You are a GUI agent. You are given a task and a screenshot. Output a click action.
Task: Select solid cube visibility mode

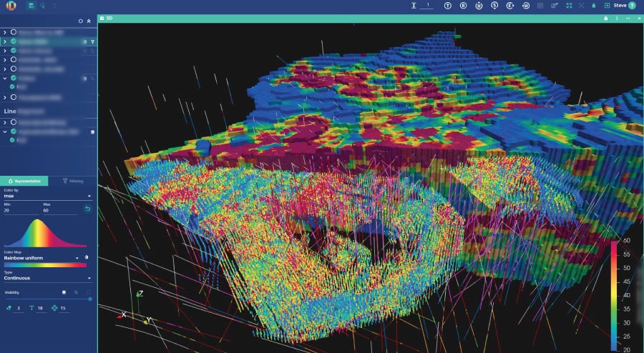point(64,292)
